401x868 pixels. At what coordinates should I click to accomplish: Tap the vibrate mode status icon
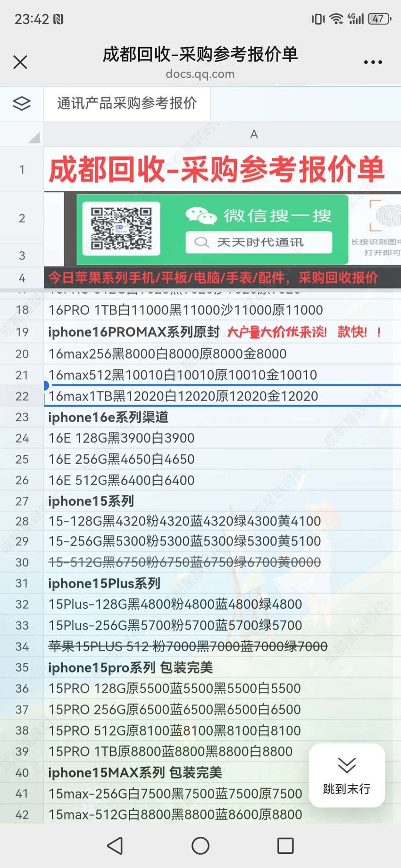[318, 19]
